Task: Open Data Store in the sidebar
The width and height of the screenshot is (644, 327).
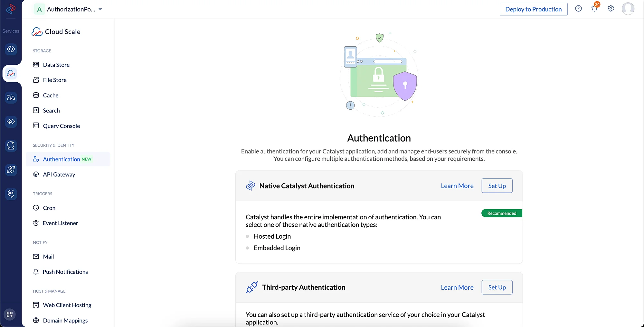Action: click(56, 65)
